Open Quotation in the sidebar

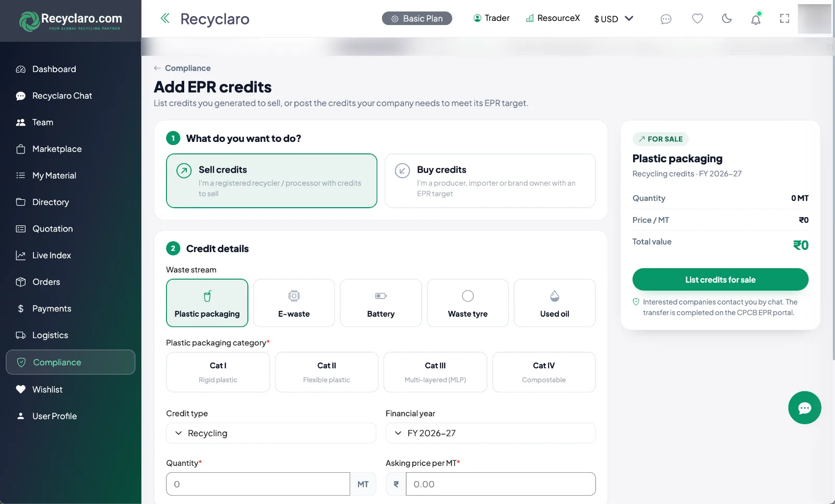click(70, 229)
